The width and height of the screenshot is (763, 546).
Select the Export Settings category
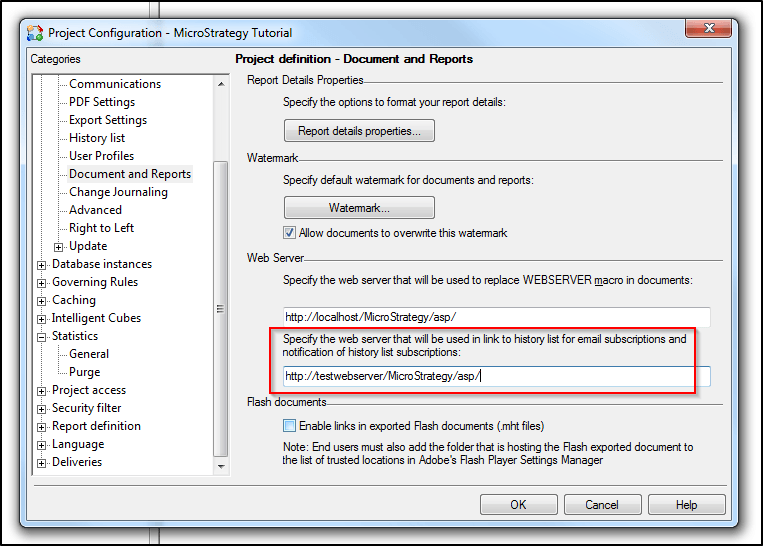pyautogui.click(x=108, y=120)
